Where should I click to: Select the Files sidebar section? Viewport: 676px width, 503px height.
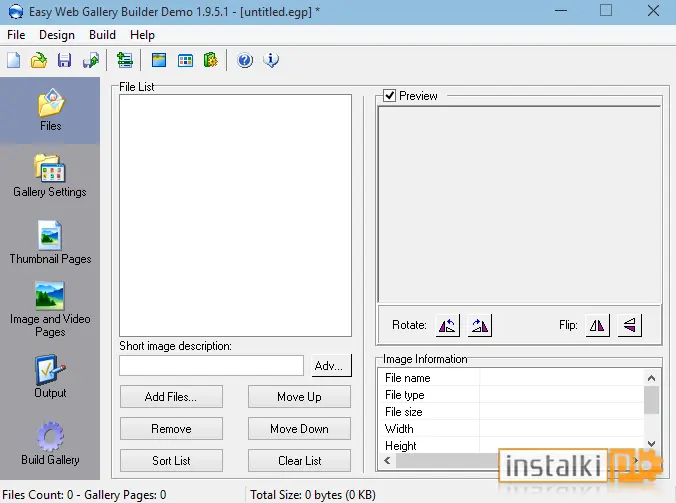[50, 110]
